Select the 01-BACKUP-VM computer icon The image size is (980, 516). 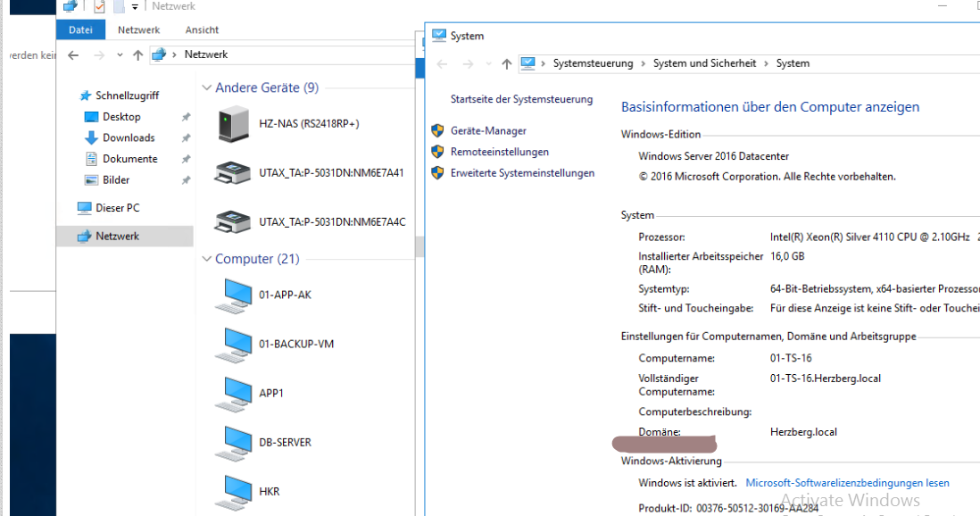pyautogui.click(x=233, y=345)
